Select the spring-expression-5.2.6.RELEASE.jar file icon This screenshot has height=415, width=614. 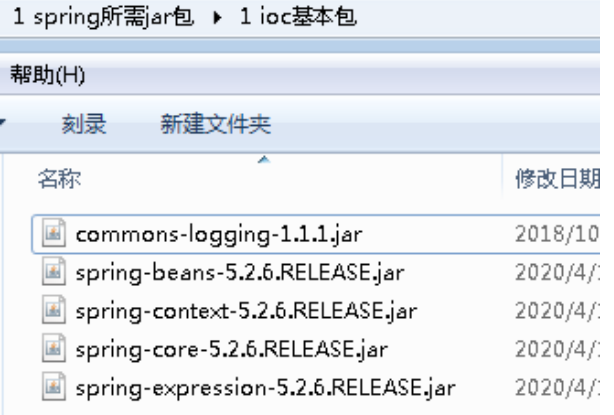[54, 386]
